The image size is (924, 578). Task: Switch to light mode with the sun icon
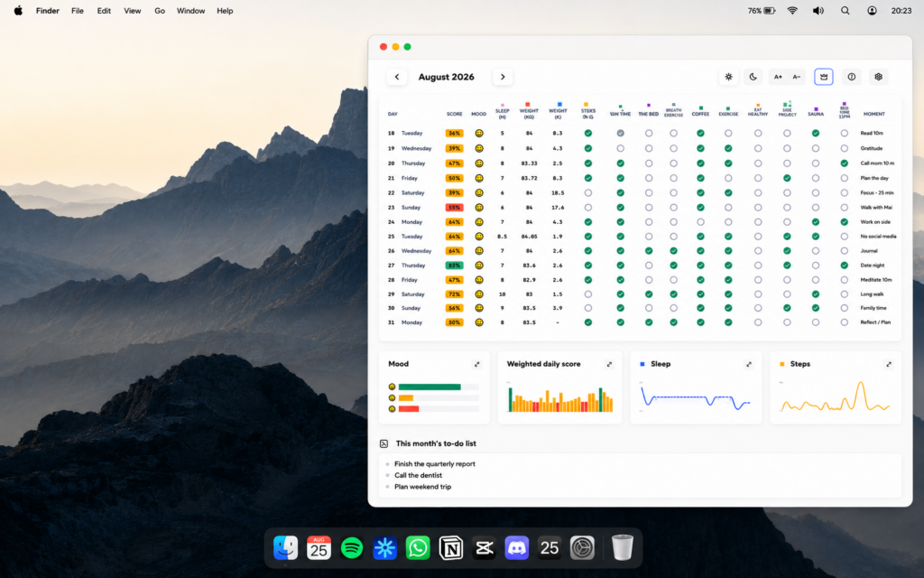(x=728, y=77)
